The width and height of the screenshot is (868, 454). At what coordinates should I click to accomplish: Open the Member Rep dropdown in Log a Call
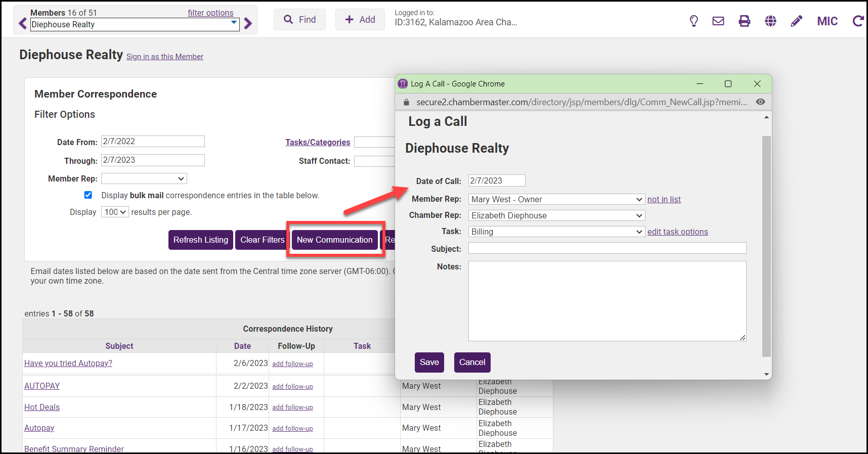tap(556, 200)
